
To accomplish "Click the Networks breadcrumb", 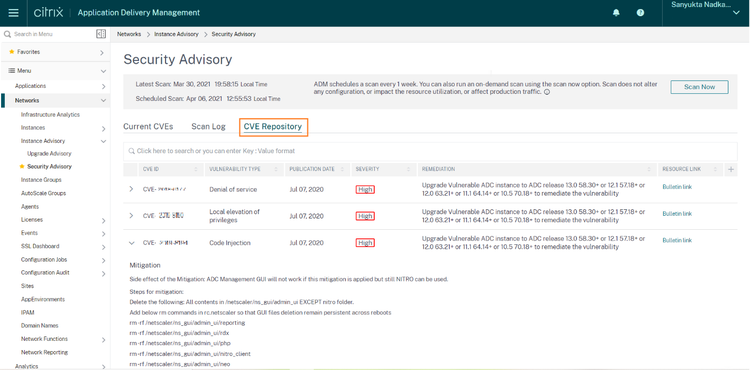I will [x=129, y=34].
